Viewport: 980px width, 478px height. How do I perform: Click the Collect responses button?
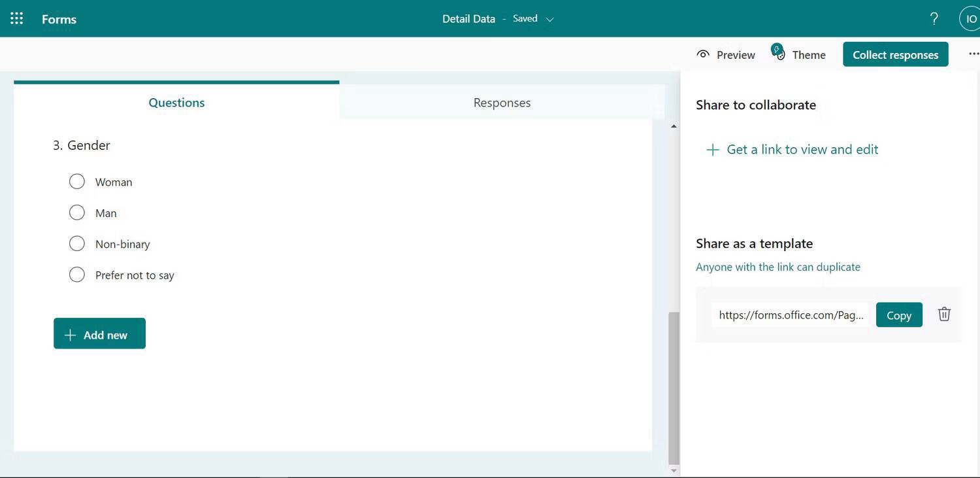(895, 55)
